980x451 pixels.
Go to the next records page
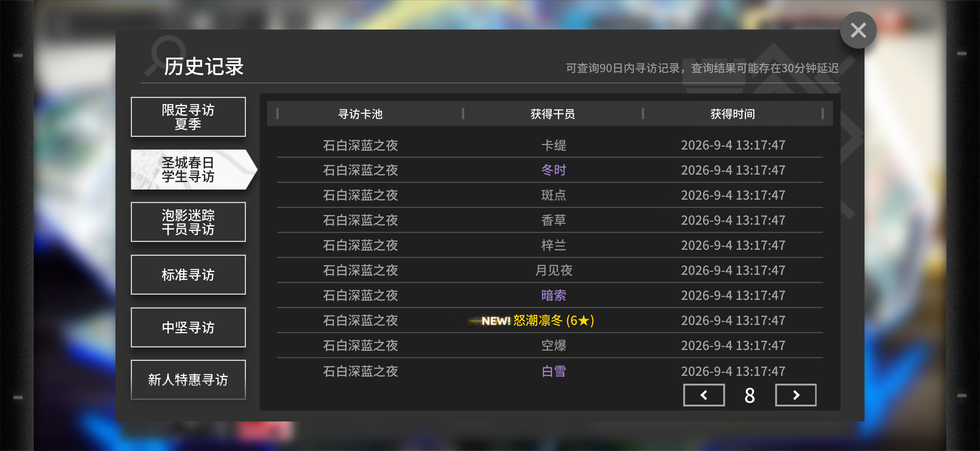click(x=795, y=395)
